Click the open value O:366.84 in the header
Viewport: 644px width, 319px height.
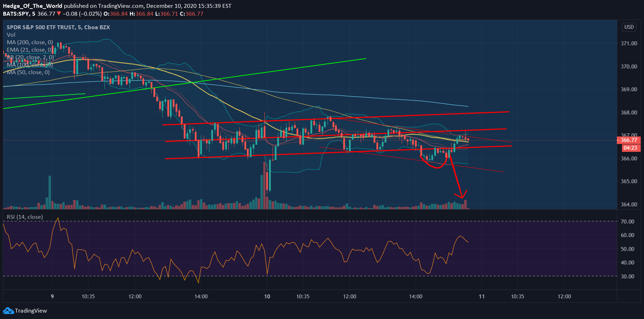click(116, 14)
